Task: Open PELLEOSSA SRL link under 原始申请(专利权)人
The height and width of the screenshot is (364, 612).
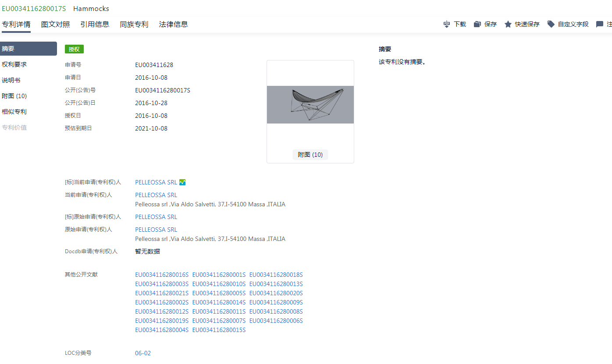Action: tap(156, 230)
